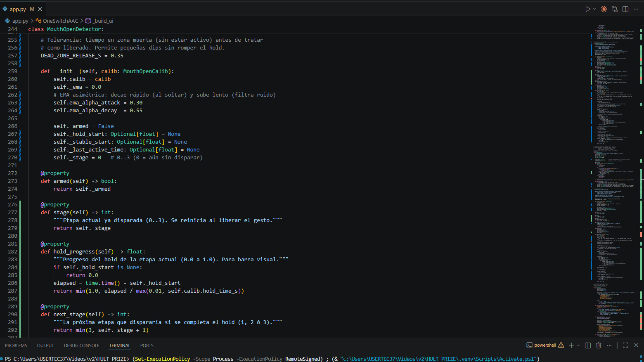Open the PORTS panel tab

coord(147,345)
